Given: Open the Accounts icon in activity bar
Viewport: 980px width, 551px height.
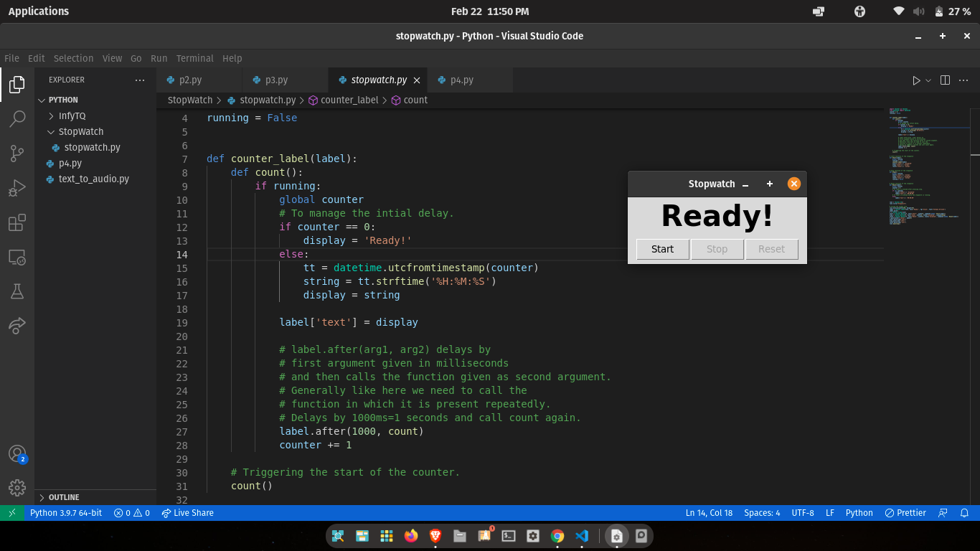Looking at the screenshot, I should (x=17, y=453).
